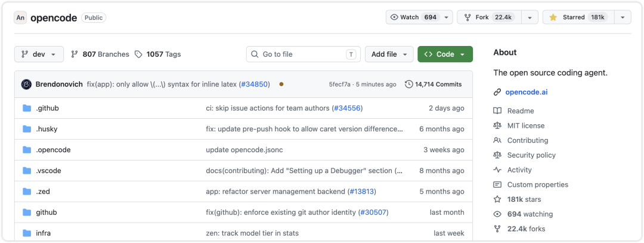Open the 807 Branches link
644x243 pixels.
point(100,54)
